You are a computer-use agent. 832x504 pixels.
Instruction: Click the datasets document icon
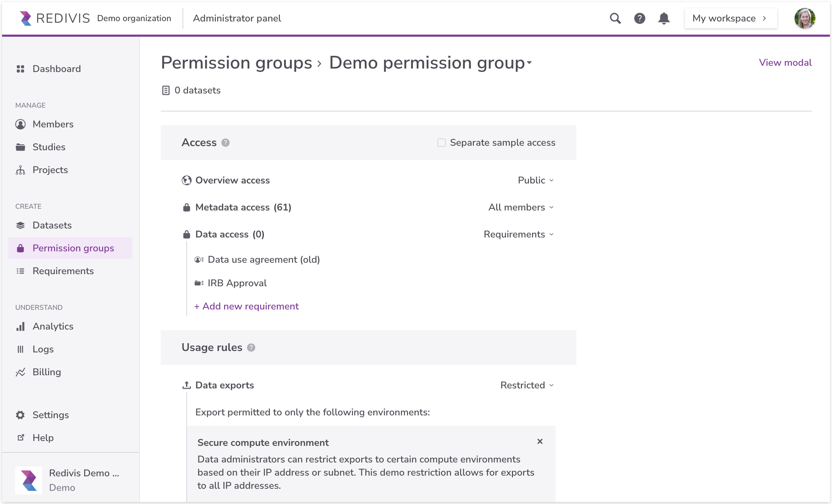166,90
